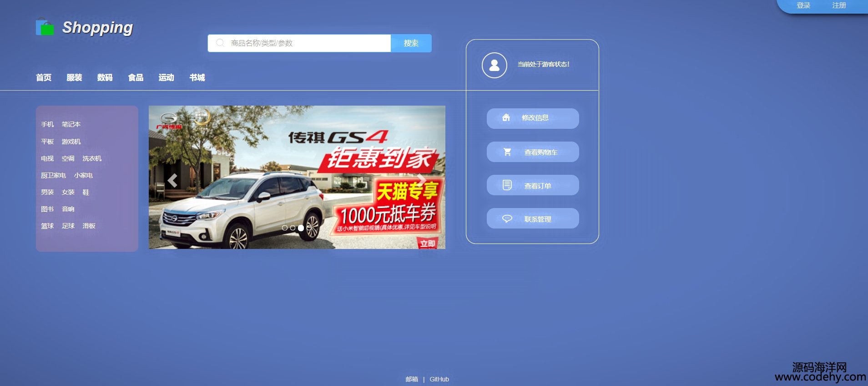
Task: Open the 平板 category link
Action: [x=47, y=142]
